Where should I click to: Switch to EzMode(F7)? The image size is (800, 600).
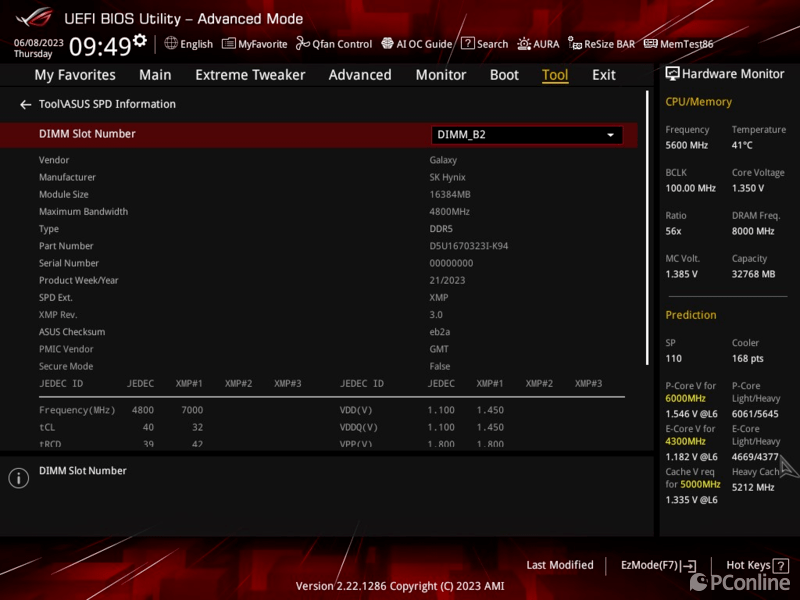tap(658, 565)
